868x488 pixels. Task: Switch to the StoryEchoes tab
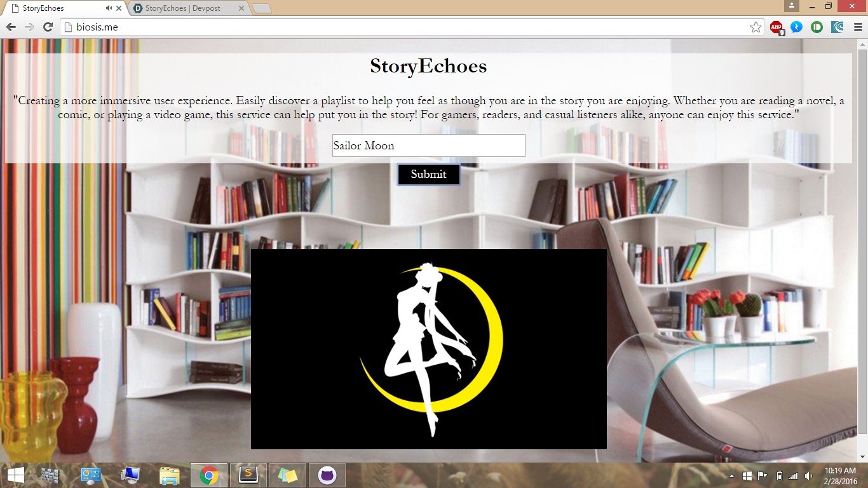coord(64,8)
